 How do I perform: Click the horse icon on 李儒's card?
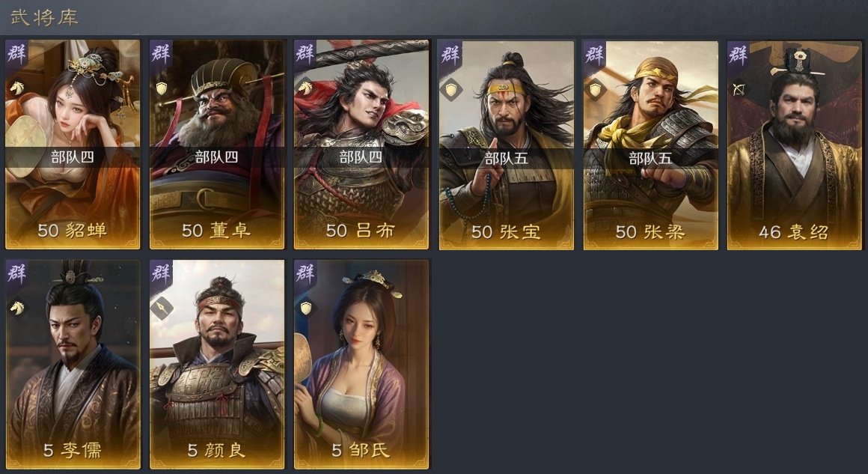18,307
